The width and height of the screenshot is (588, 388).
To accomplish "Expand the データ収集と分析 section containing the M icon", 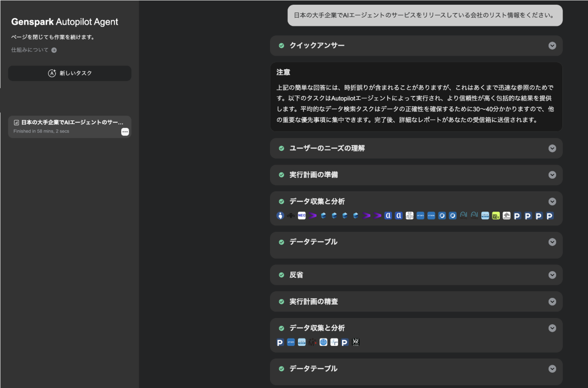I will pyautogui.click(x=552, y=328).
